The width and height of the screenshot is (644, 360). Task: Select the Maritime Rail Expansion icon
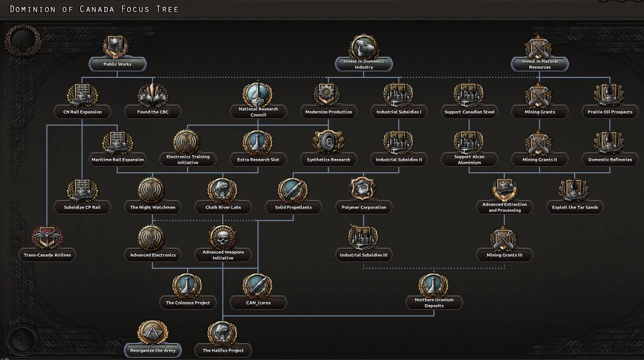117,142
